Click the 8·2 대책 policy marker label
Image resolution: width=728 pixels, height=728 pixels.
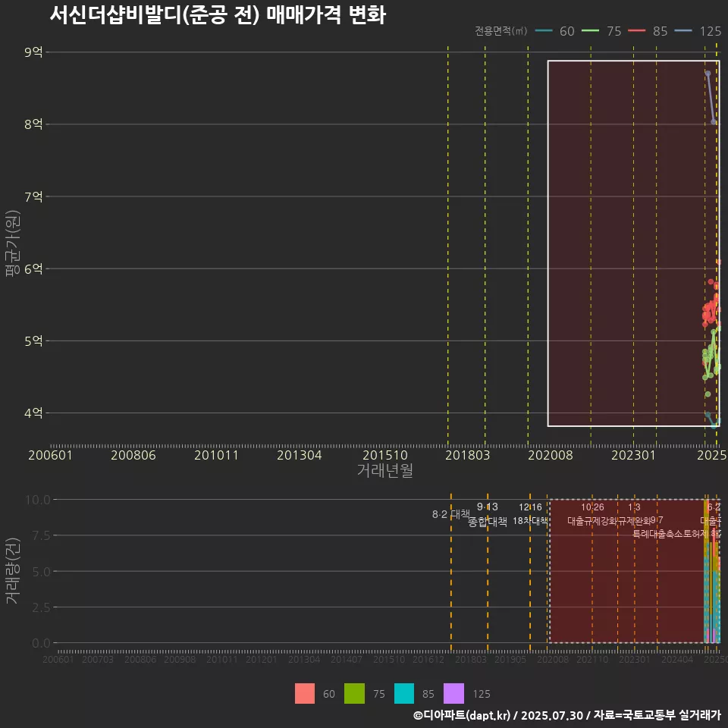tap(450, 514)
